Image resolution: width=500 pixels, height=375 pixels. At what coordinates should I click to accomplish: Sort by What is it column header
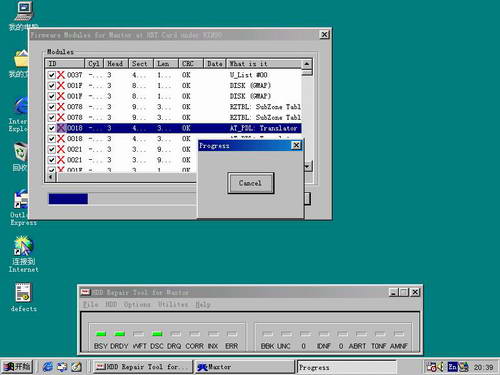coord(264,63)
